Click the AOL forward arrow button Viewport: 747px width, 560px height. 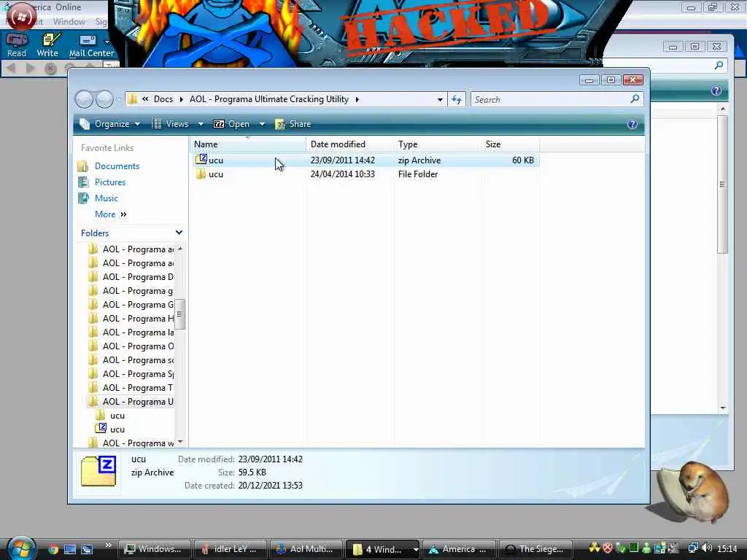[x=31, y=68]
